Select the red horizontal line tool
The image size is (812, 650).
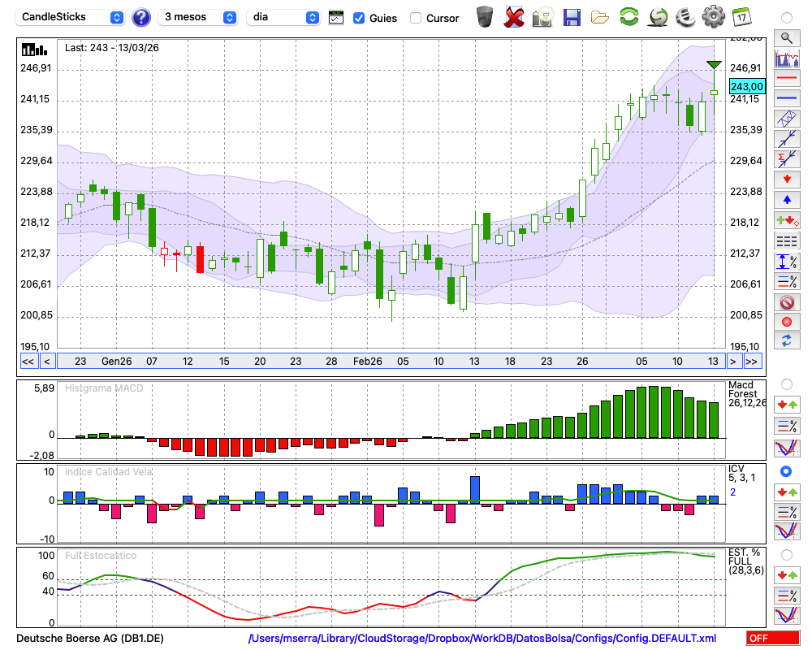[785, 79]
